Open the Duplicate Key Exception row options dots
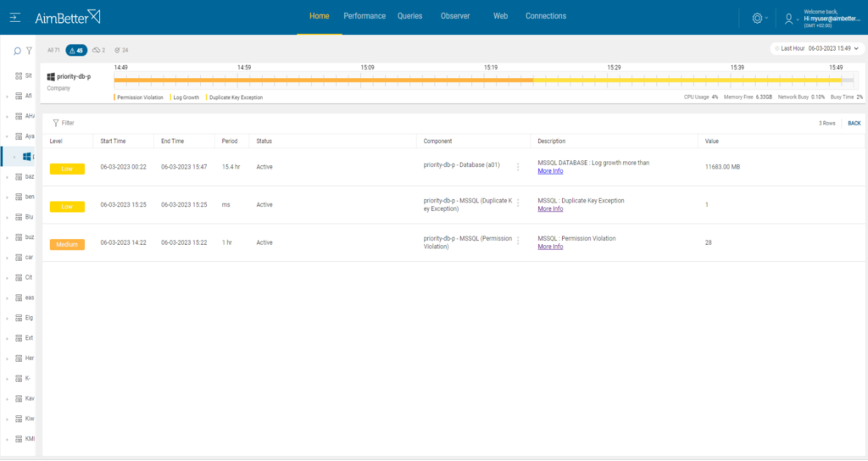This screenshot has width=868, height=461. point(518,203)
